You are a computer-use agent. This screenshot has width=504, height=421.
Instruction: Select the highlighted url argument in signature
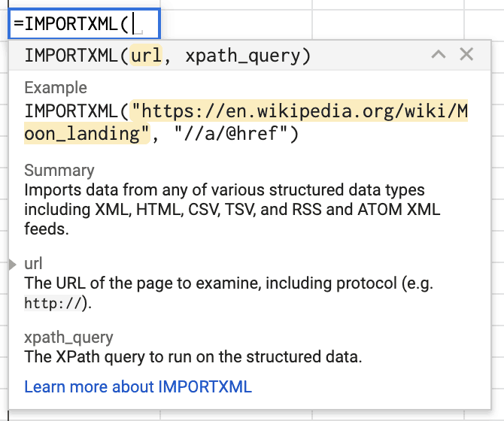tap(146, 56)
